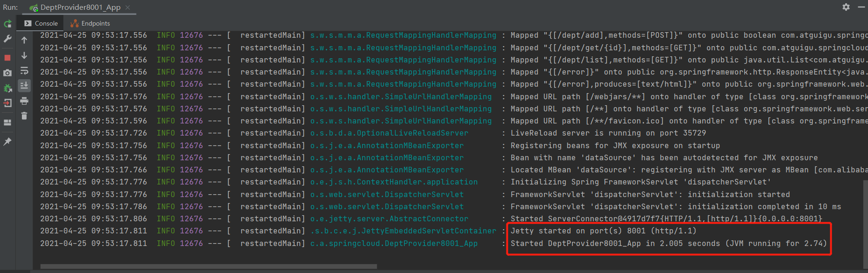Click the Exit icon with red arrow
This screenshot has height=273, width=868.
(7, 103)
